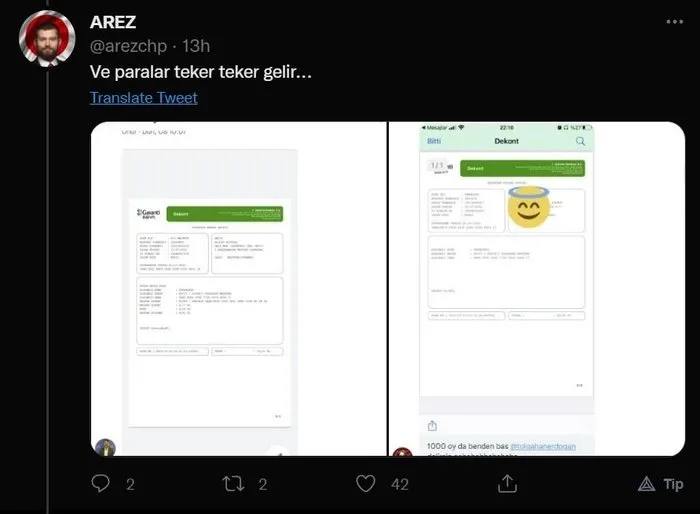Image resolution: width=700 pixels, height=514 pixels.
Task: Click the like count 42
Action: (x=400, y=484)
